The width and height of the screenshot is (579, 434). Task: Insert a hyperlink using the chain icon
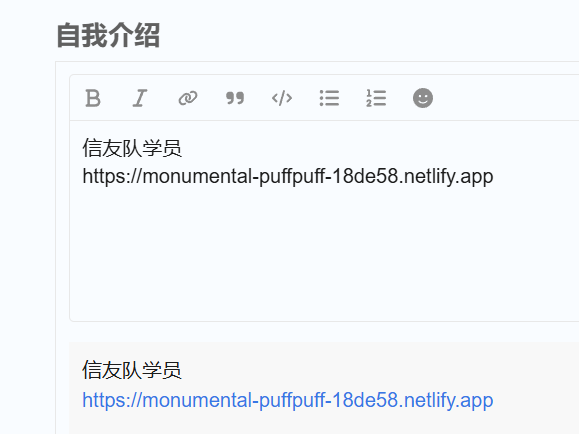188,98
